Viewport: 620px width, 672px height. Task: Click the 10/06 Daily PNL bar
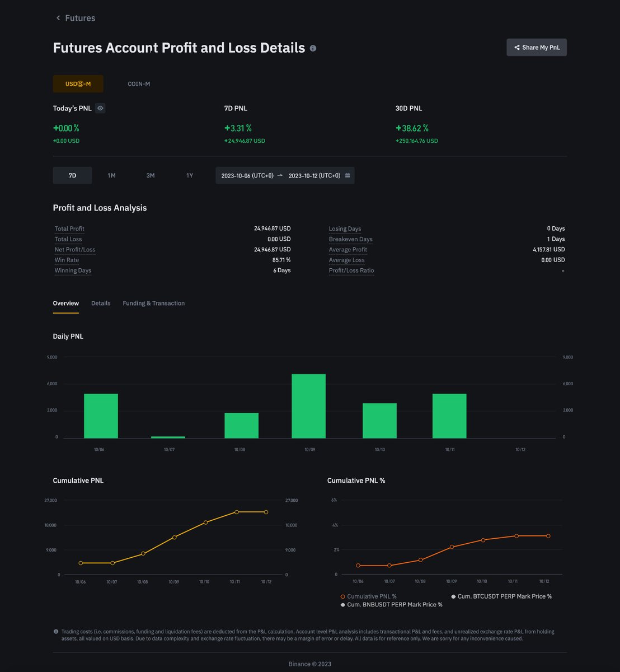coord(101,416)
